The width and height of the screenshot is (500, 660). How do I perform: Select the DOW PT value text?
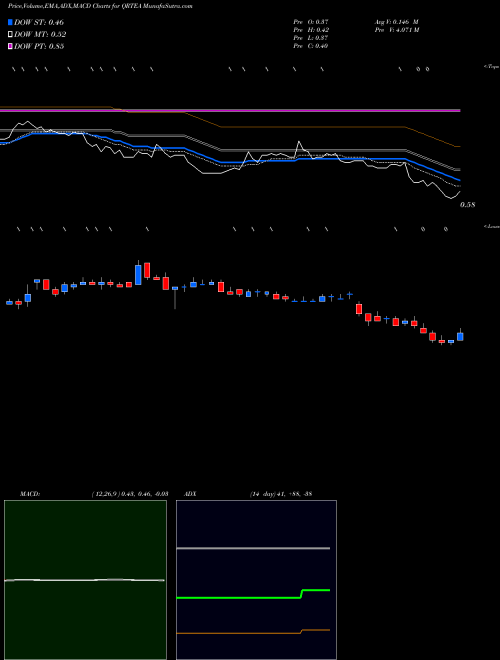56,46
